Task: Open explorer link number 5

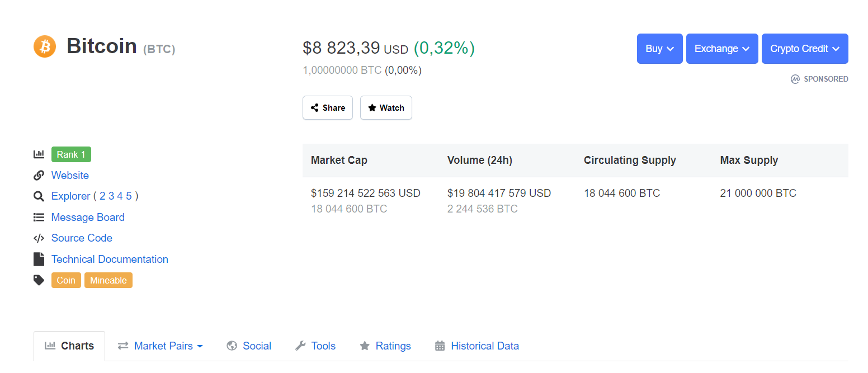Action: click(129, 196)
